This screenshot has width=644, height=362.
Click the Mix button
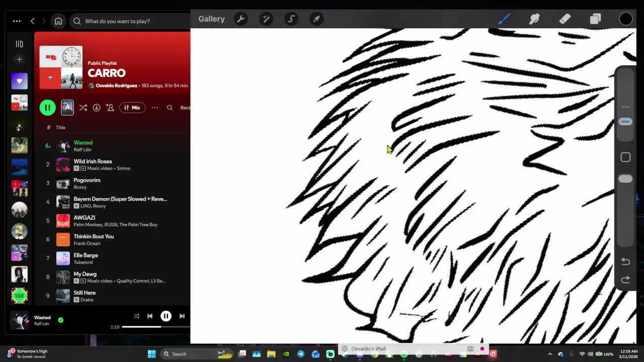pos(132,108)
